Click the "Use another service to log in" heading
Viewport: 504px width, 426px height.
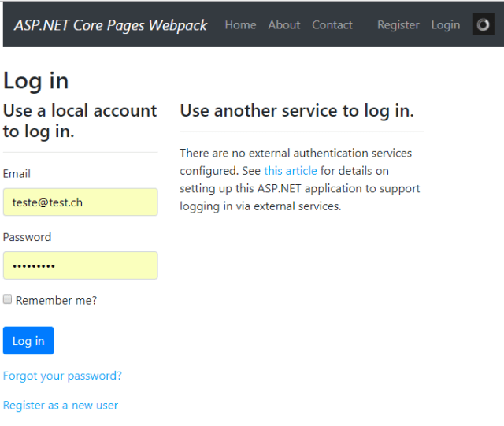coord(296,110)
